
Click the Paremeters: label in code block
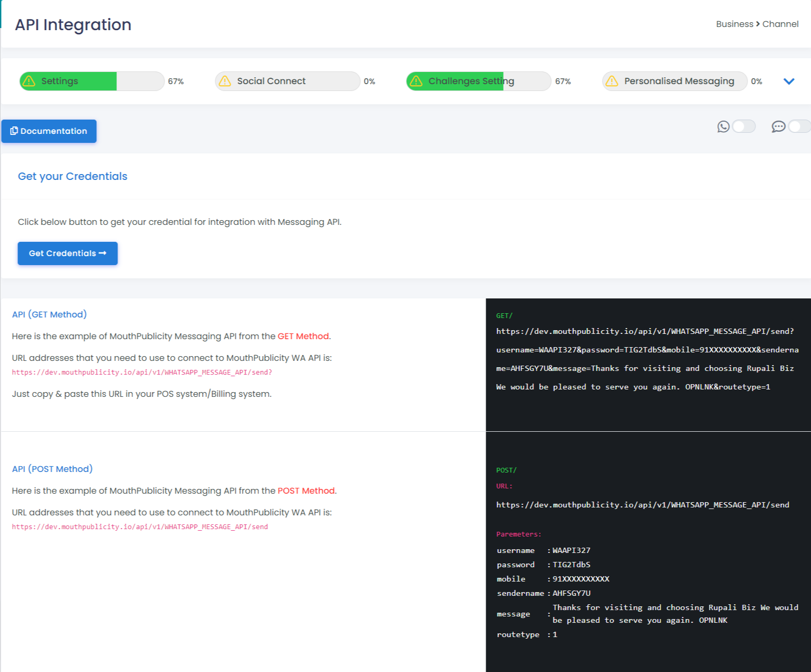tap(519, 534)
